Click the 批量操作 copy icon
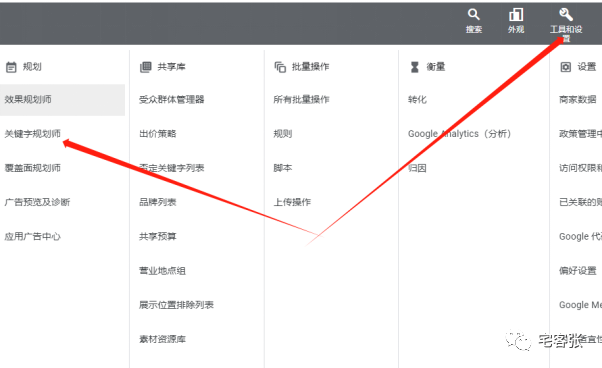 point(280,67)
